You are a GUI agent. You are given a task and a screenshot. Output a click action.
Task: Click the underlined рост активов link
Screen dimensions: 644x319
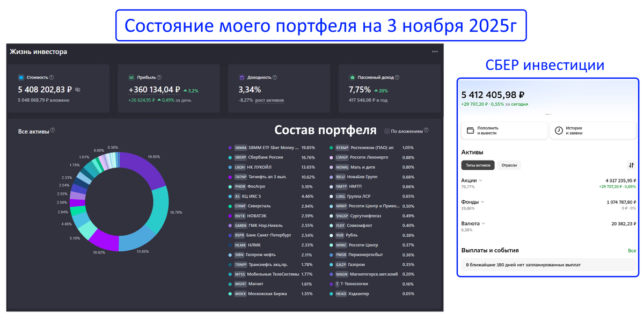[270, 100]
